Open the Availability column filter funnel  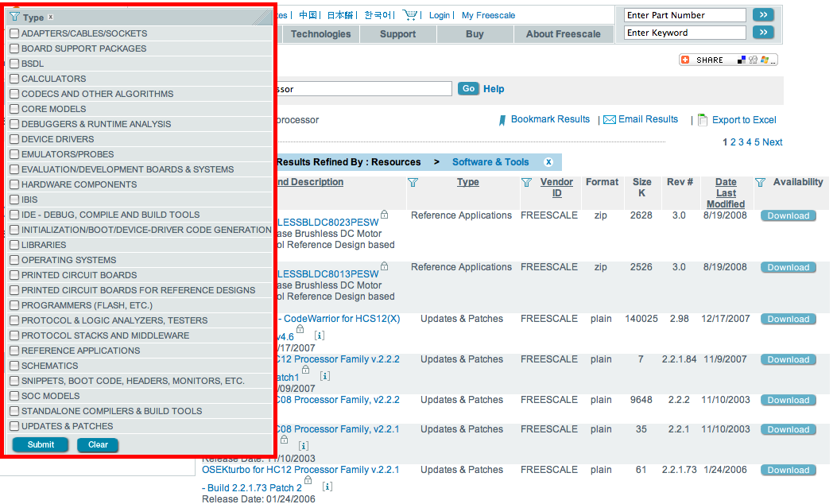pyautogui.click(x=760, y=183)
